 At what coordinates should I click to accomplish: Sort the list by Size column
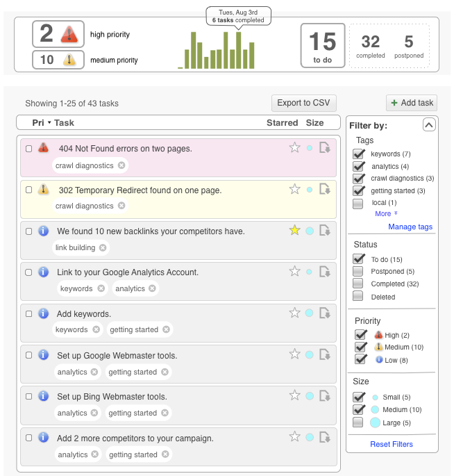pos(314,123)
